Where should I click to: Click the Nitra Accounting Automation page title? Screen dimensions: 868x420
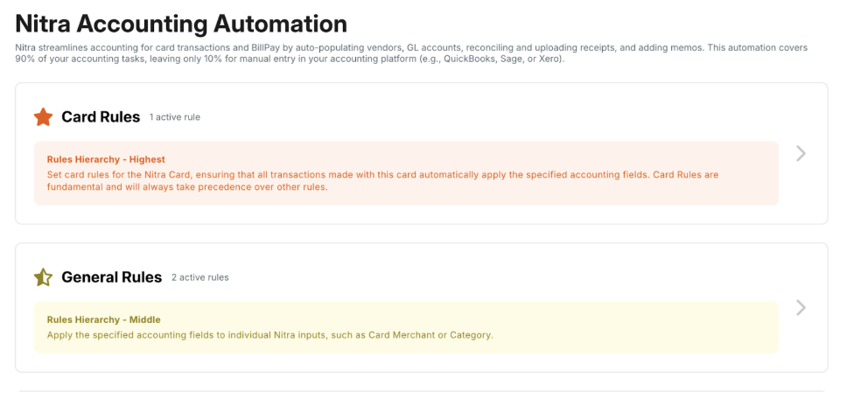coord(181,24)
